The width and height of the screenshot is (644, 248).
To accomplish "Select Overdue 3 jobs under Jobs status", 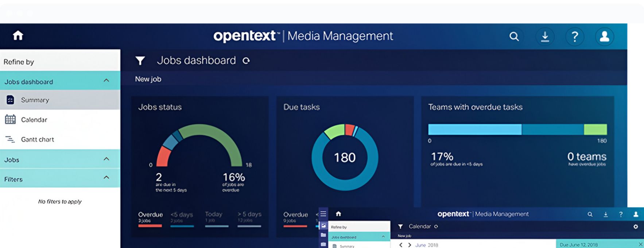I will tap(150, 218).
